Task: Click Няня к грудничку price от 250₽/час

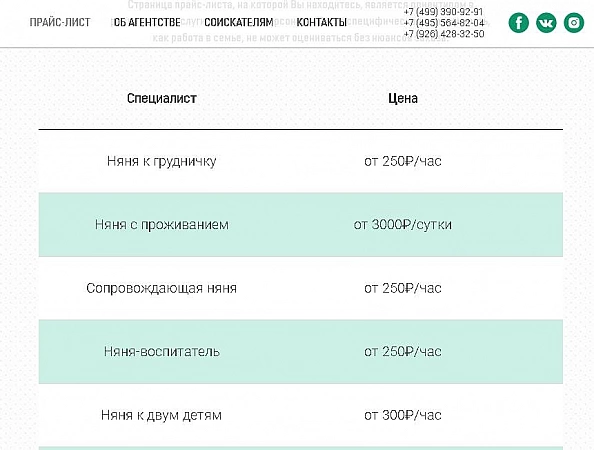Action: coord(403,161)
